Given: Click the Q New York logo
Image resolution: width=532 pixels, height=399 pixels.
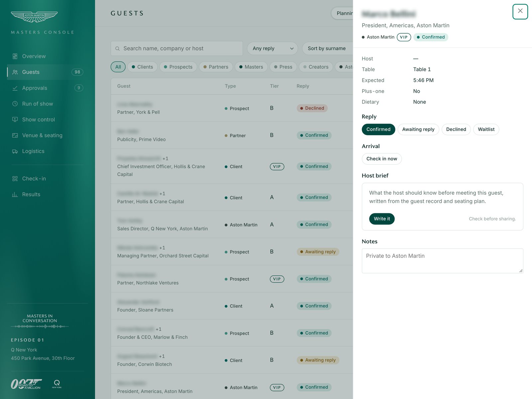Looking at the screenshot, I should coord(57,384).
